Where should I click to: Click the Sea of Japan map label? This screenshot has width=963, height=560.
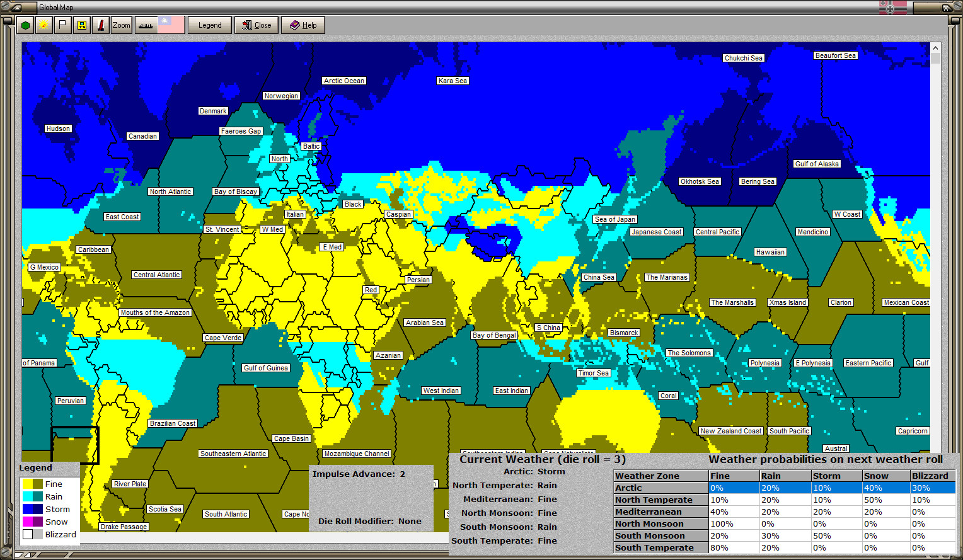pos(615,219)
